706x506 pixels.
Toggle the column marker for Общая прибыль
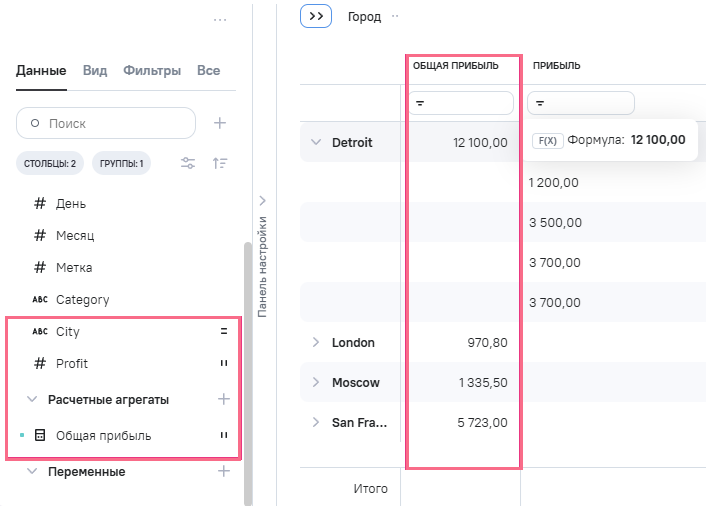coord(224,435)
